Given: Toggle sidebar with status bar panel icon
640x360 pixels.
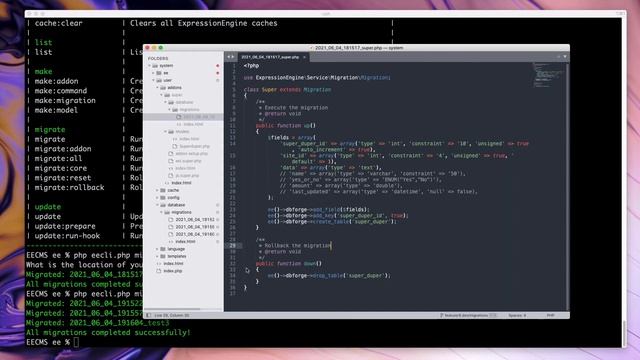Looking at the screenshot, I should [149, 316].
